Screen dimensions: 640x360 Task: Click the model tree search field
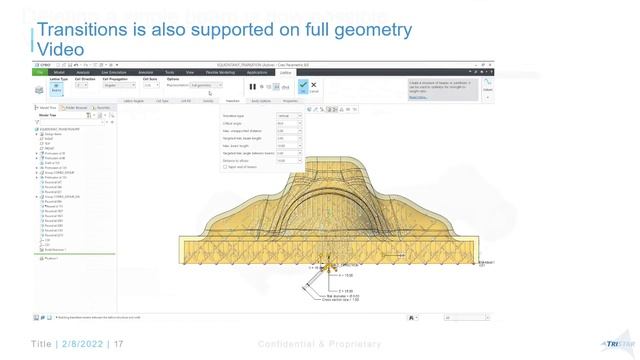pyautogui.click(x=71, y=122)
